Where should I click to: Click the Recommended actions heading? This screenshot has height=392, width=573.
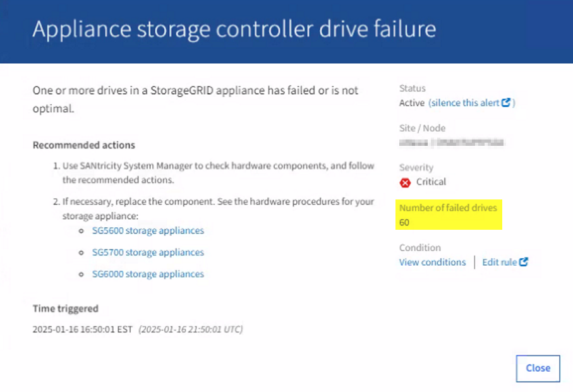tap(83, 145)
